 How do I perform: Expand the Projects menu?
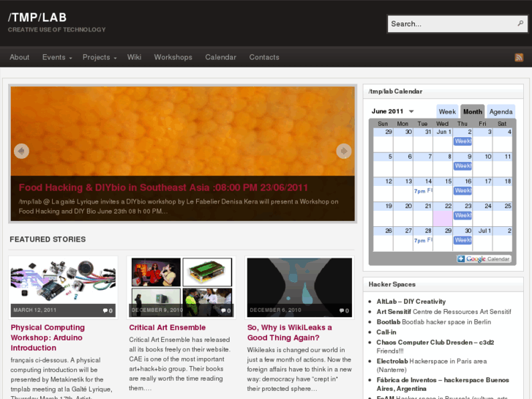pyautogui.click(x=100, y=57)
